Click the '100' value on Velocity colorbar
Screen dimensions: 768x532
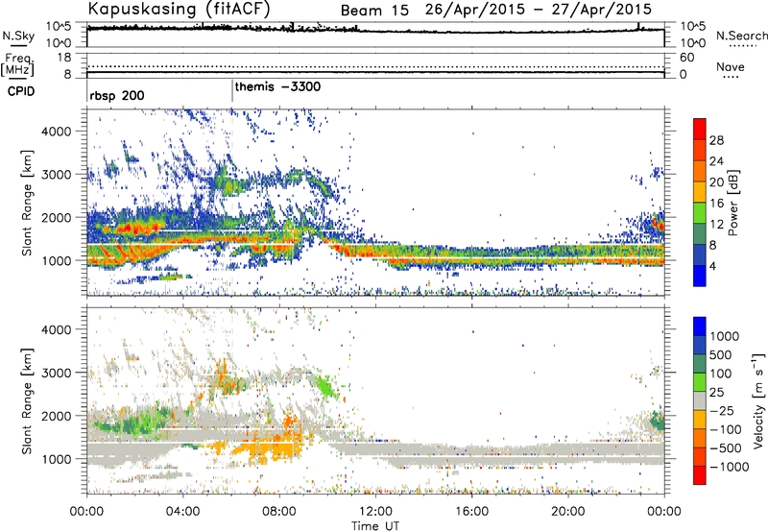(721, 374)
